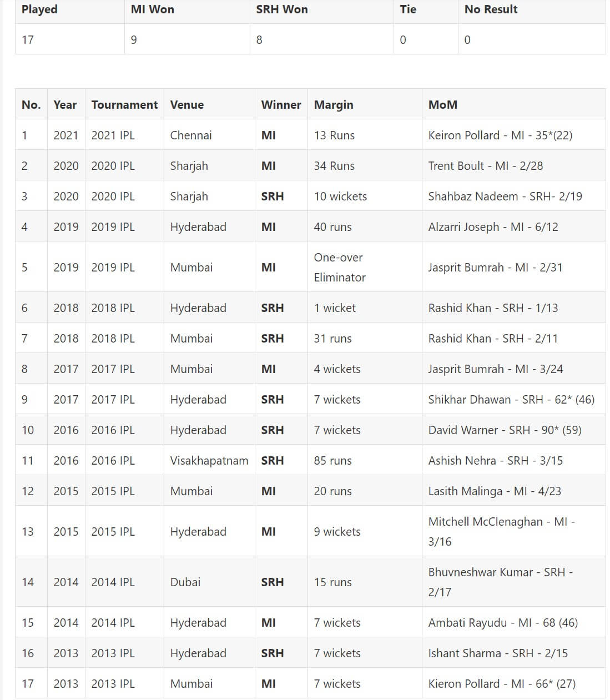Select the "One-over Eliminator" margin cell
610x700 pixels.
pyautogui.click(x=365, y=267)
